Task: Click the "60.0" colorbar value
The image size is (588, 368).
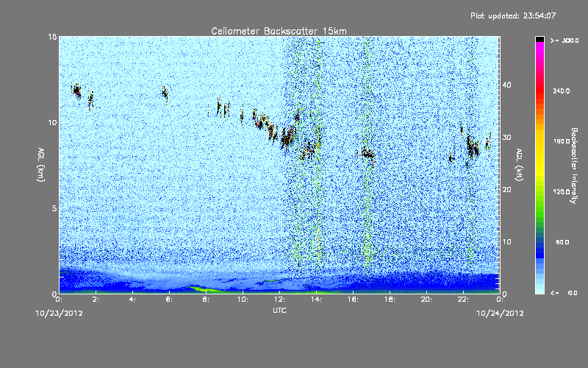Action: pos(562,243)
